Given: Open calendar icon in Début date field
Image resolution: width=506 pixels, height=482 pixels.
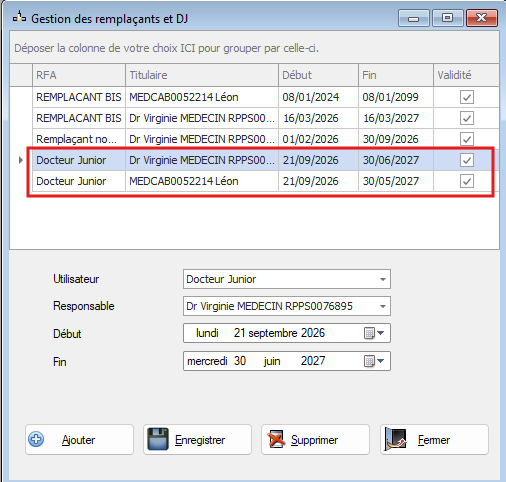Looking at the screenshot, I should tap(369, 333).
